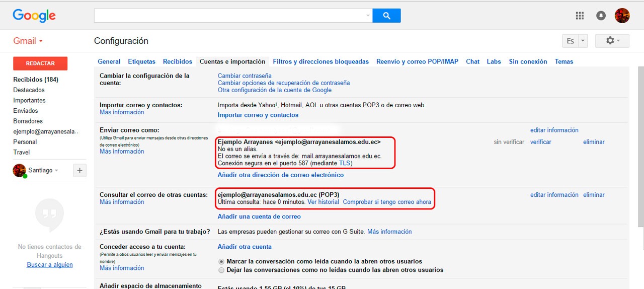Click the REDACTAR compose button
This screenshot has height=289, width=644.
coord(40,63)
